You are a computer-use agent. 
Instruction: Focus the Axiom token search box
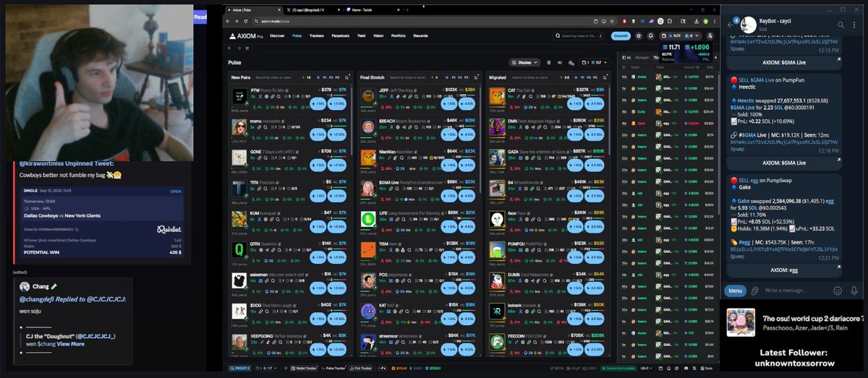coord(579,35)
